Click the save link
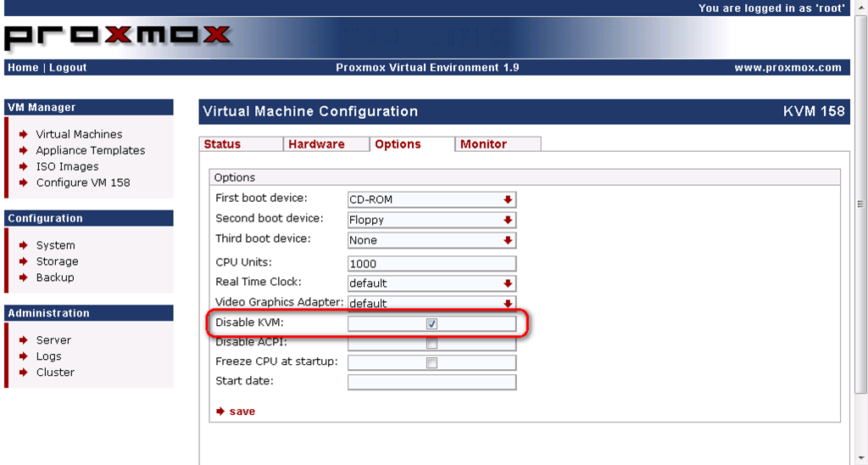Viewport: 868px width, 465px height. (x=242, y=412)
